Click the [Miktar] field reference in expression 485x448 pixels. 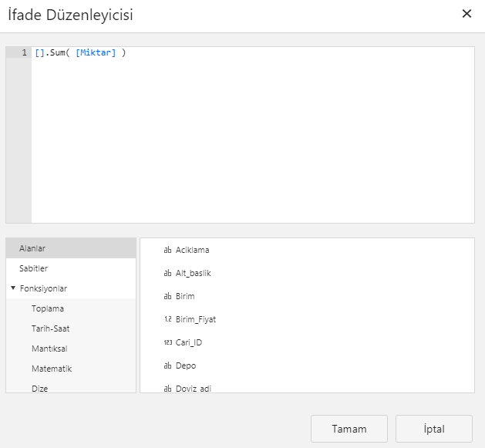coord(96,52)
